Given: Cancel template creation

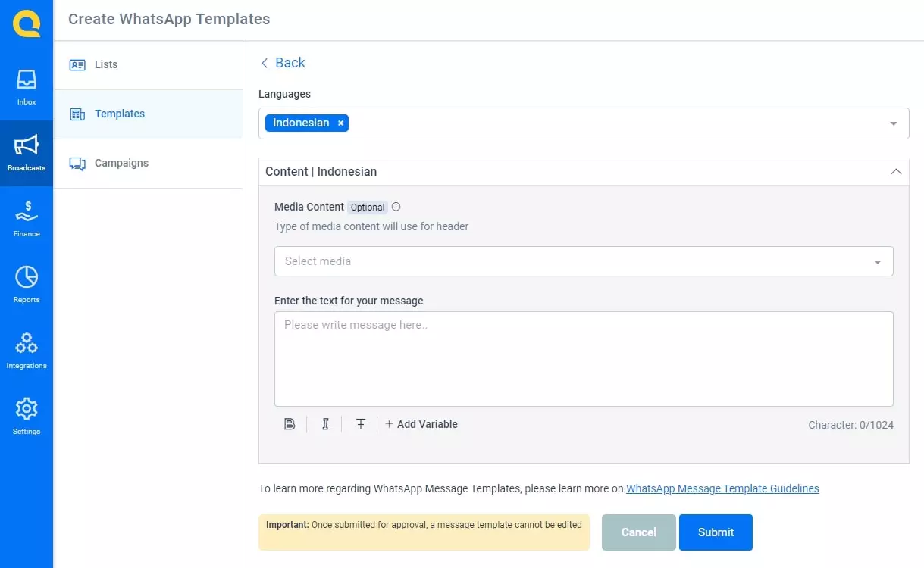Looking at the screenshot, I should [639, 532].
